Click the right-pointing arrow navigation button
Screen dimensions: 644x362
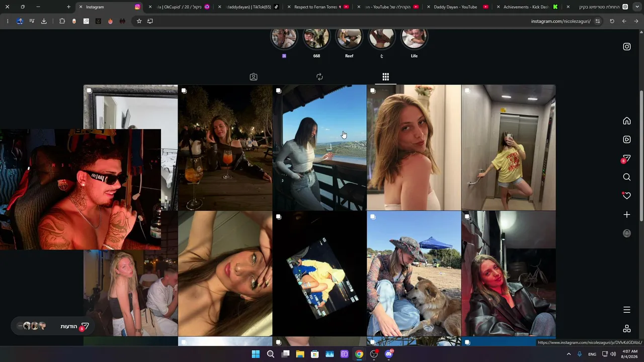[636, 21]
